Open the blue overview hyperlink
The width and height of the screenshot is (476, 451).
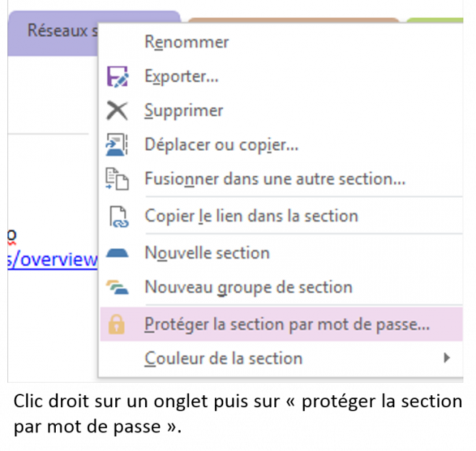coord(52,260)
